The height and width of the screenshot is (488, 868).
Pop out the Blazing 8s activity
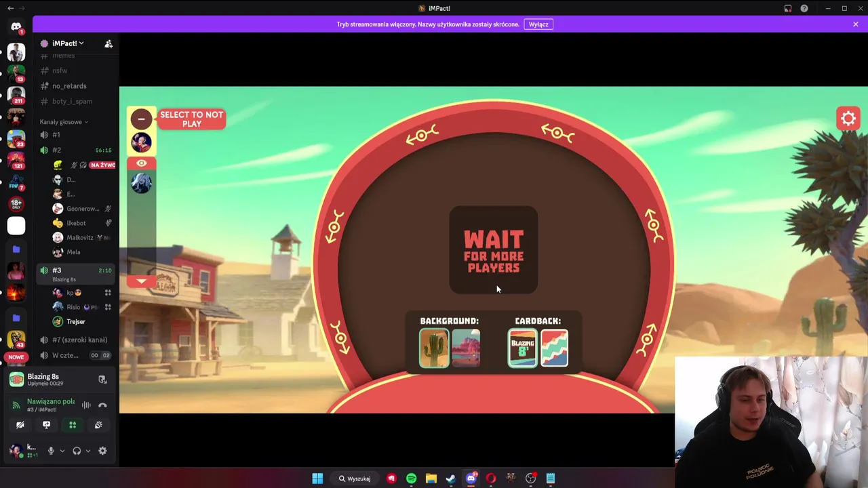102,380
